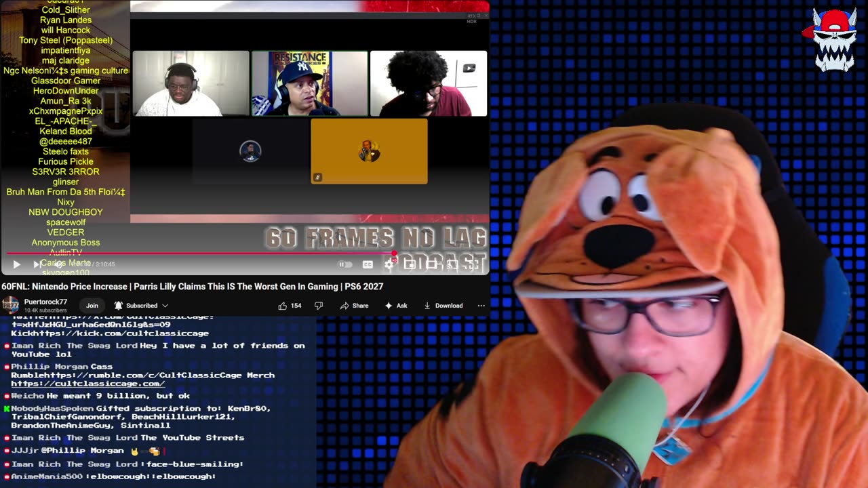Toggle closed captions CC button
Viewport: 868px width, 488px height.
[368, 264]
